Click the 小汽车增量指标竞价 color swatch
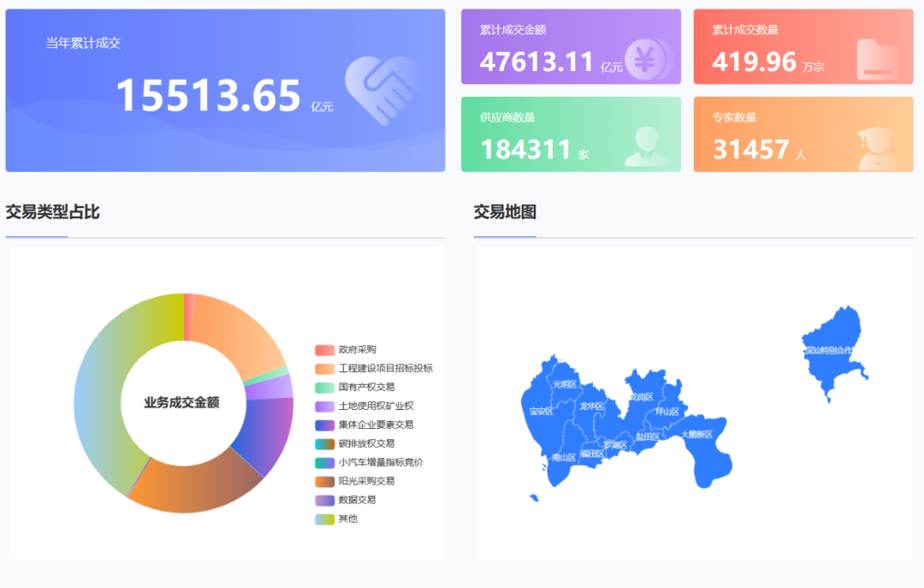 [x=323, y=462]
